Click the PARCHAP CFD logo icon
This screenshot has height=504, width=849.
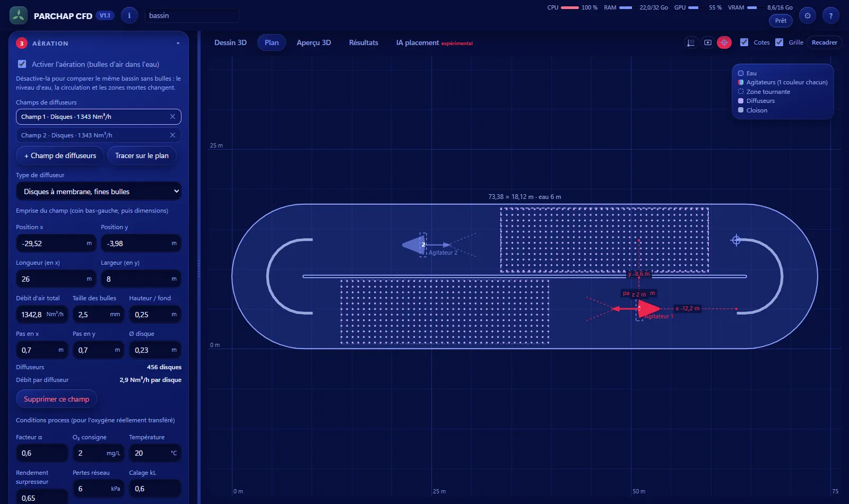(19, 15)
